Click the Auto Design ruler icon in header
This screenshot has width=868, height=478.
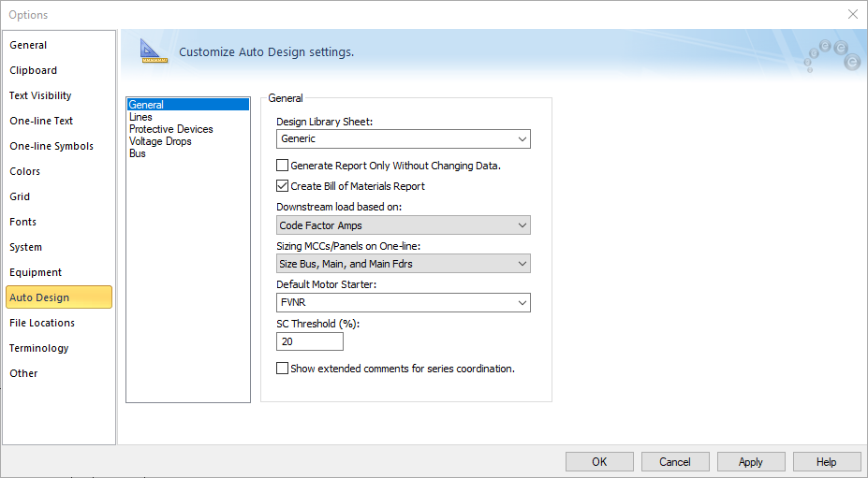[153, 51]
